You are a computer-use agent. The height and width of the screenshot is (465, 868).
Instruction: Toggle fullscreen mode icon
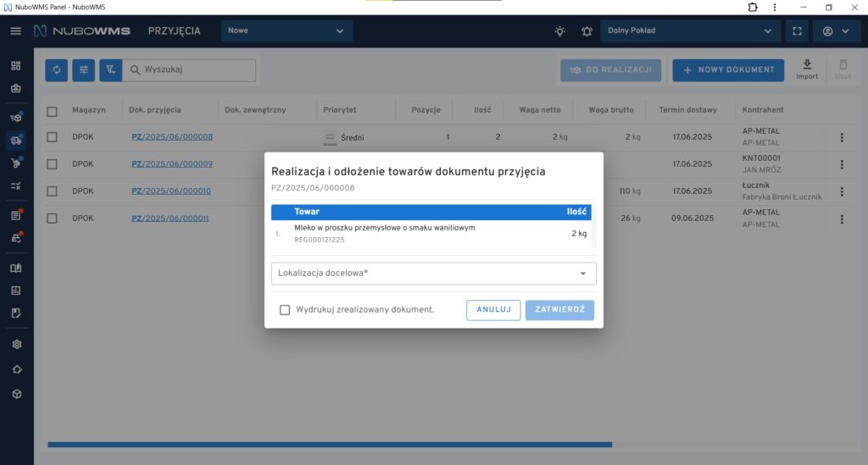(796, 31)
